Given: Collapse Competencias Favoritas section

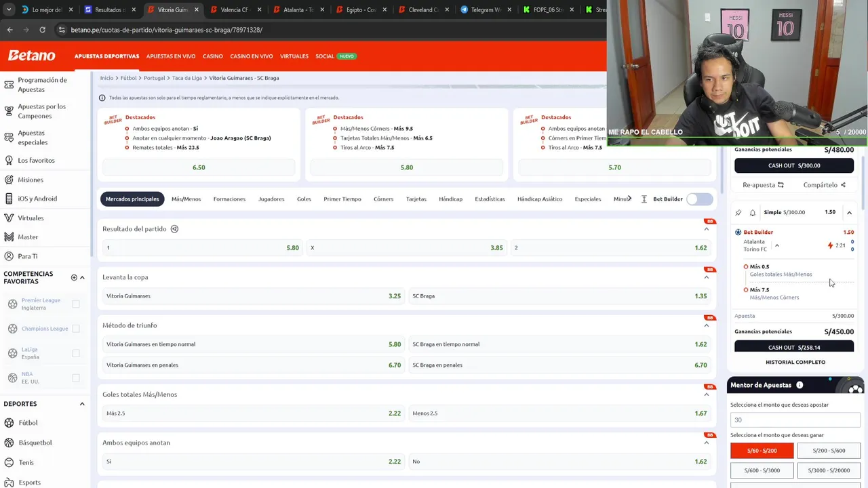Looking at the screenshot, I should (82, 277).
